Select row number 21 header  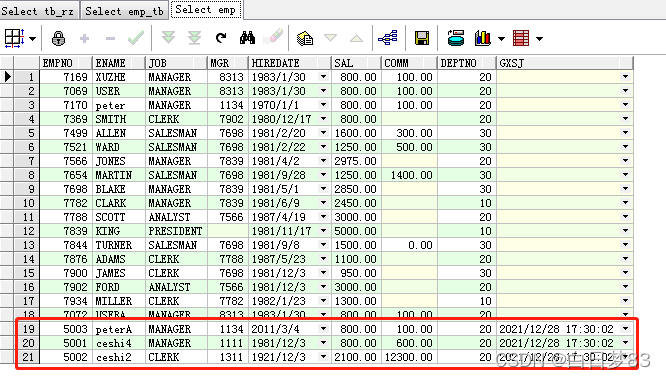[x=27, y=357]
